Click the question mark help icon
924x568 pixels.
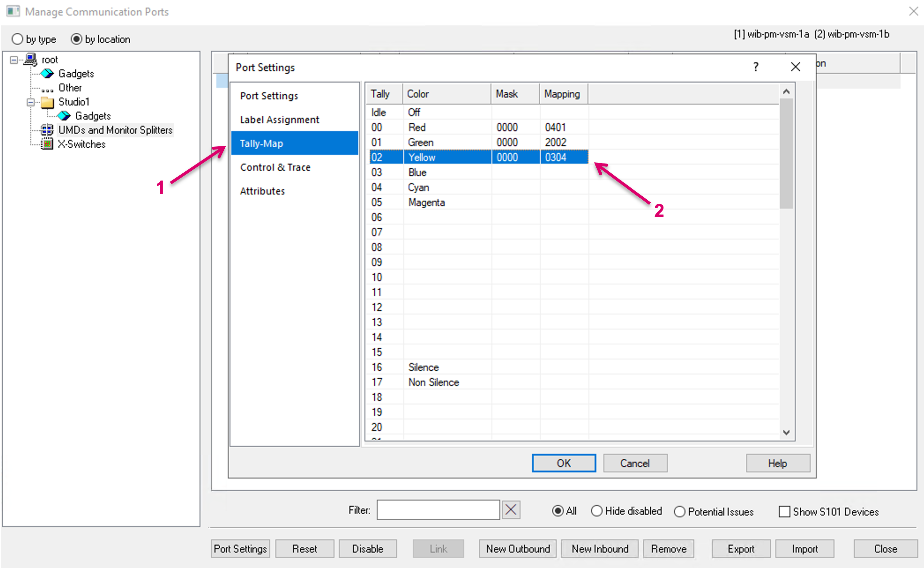point(755,67)
